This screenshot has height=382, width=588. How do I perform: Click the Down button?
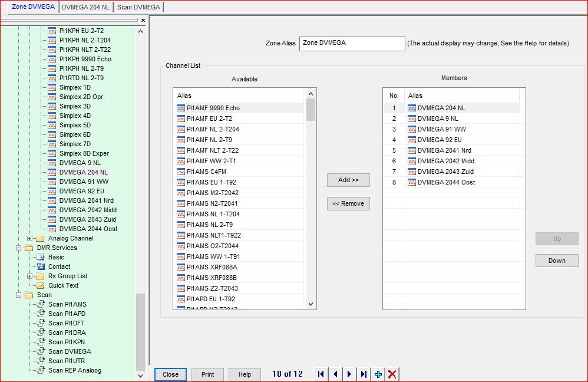[557, 261]
